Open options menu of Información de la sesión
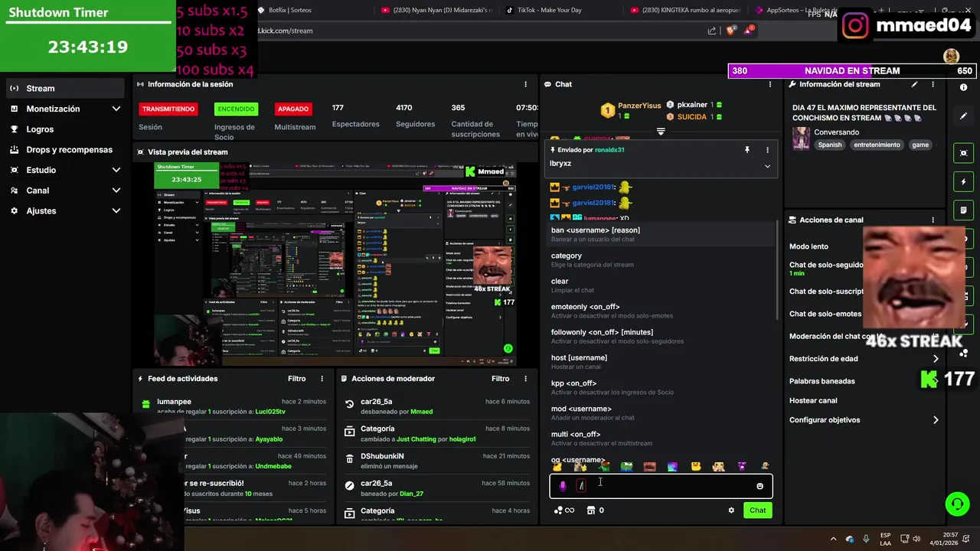Viewport: 980px width, 551px height. [525, 84]
